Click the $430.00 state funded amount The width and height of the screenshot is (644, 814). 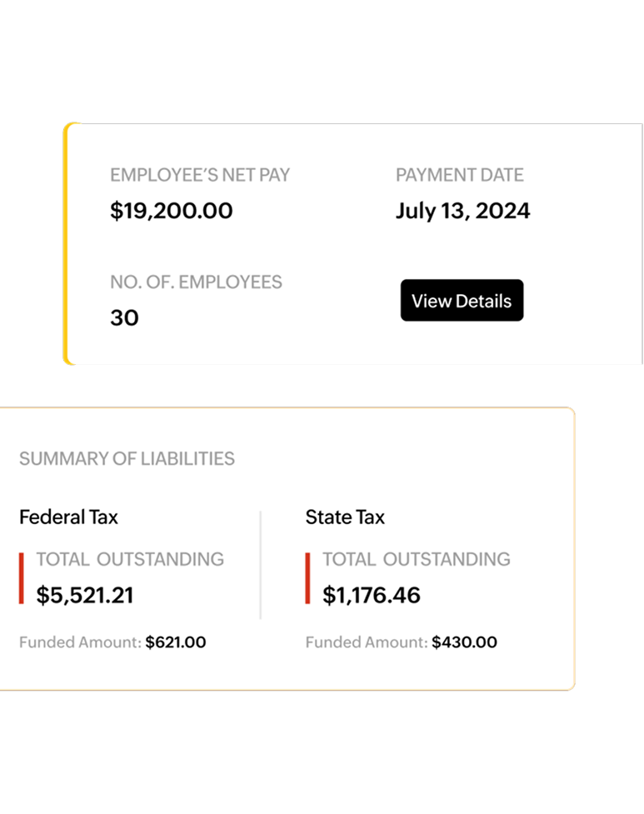tap(464, 642)
